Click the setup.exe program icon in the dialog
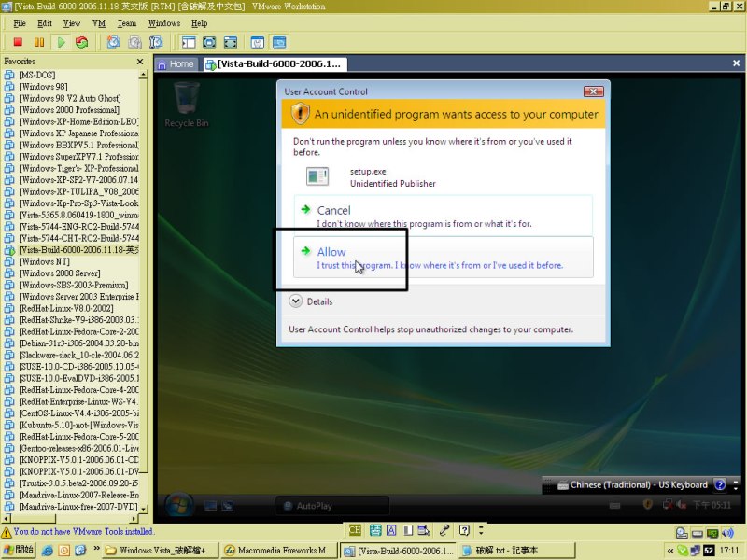The height and width of the screenshot is (560, 747). point(317,176)
